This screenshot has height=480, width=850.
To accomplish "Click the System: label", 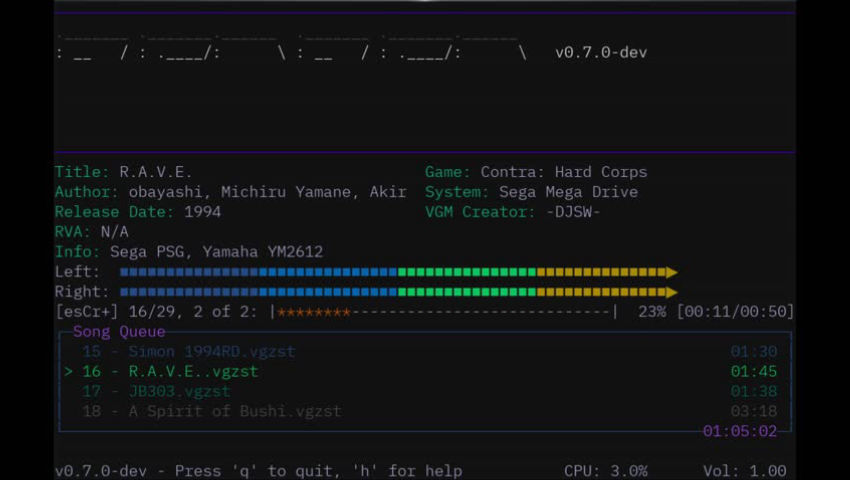I will (456, 192).
